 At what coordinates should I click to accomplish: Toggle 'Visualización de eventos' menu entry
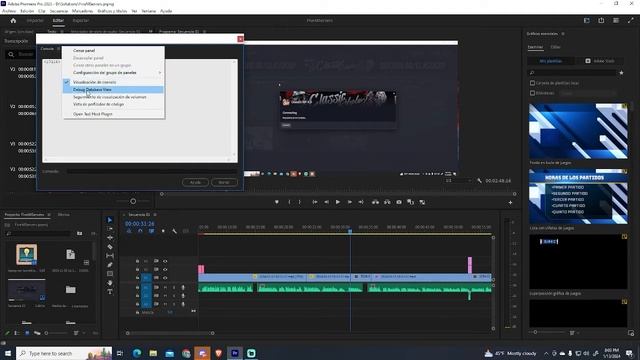pyautogui.click(x=113, y=82)
